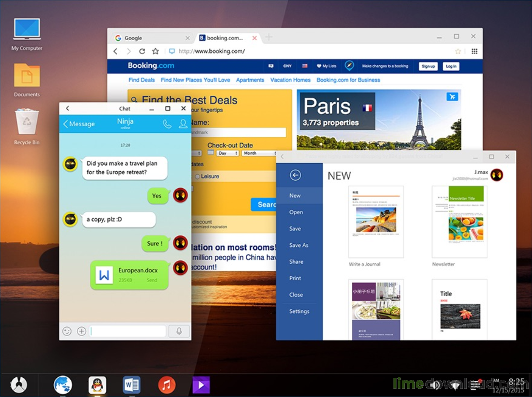Click the voice call phone icon in chat

(x=167, y=124)
